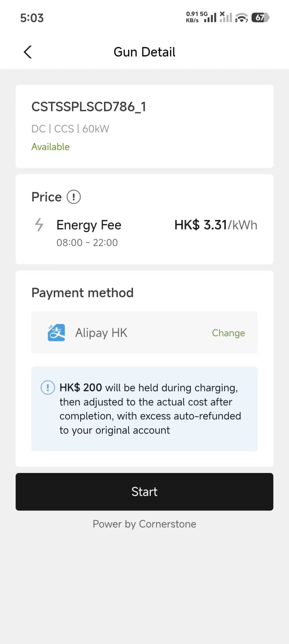Tap the info icon in hold notice
The width and height of the screenshot is (289, 644).
(x=47, y=388)
